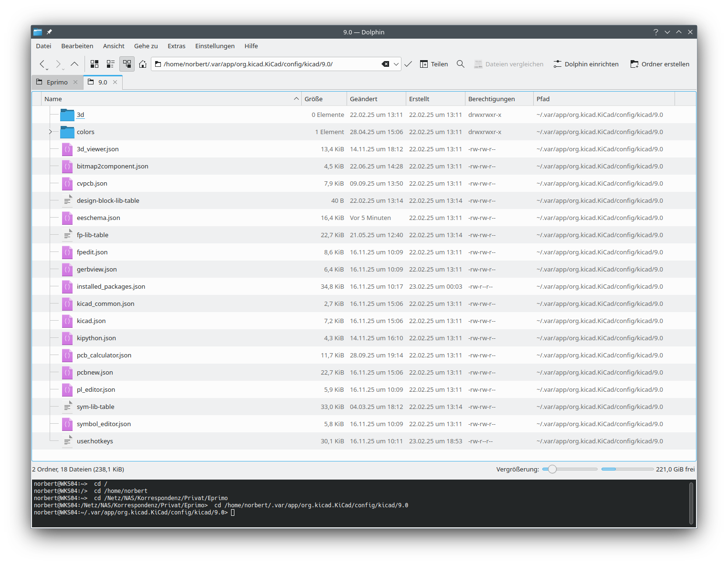Go up to the parent folder
This screenshot has height=565, width=728.
click(74, 64)
